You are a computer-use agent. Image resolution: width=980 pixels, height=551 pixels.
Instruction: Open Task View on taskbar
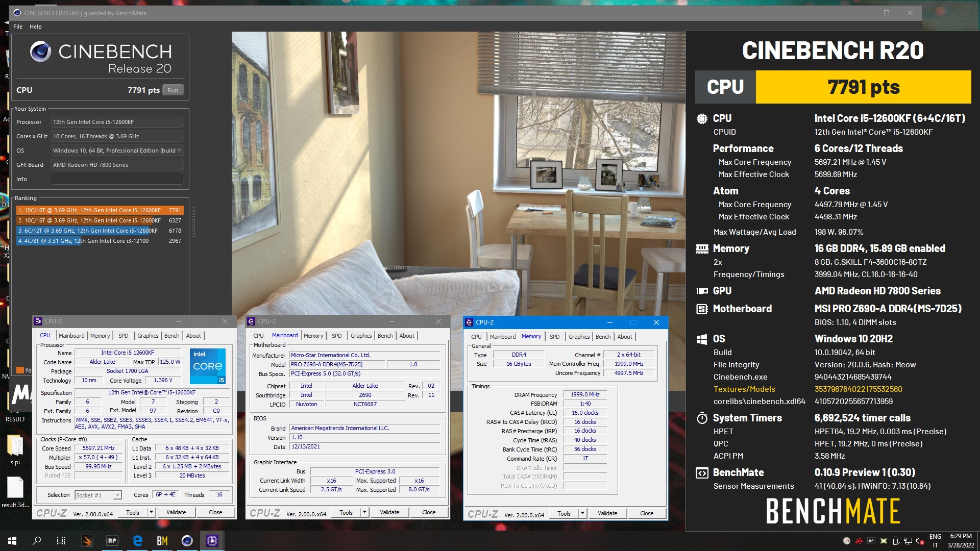click(x=61, y=541)
